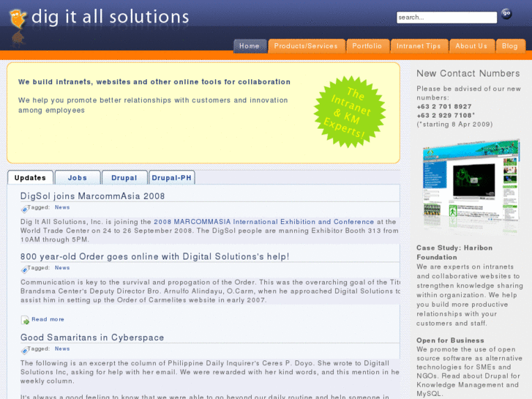532x399 pixels.
Task: Click the tag icon under Good Samaritans
Action: click(x=24, y=351)
